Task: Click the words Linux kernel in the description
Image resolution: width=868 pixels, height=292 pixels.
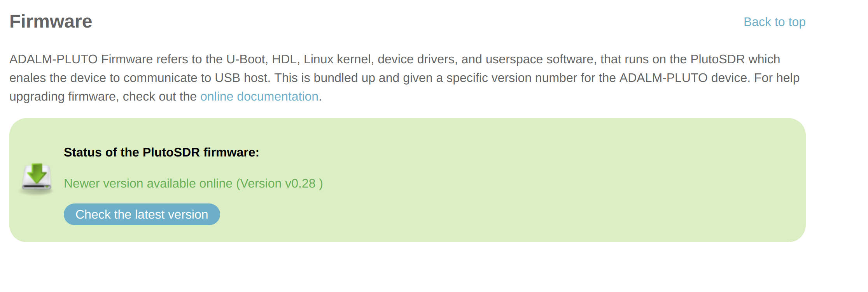Action: coord(339,59)
